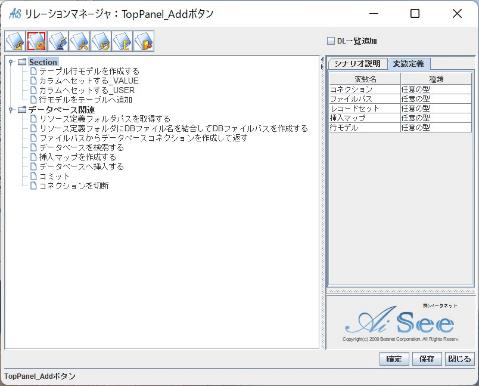Image resolution: width=479 pixels, height=386 pixels.
Task: Click the 変数名 column header
Action: (x=365, y=79)
